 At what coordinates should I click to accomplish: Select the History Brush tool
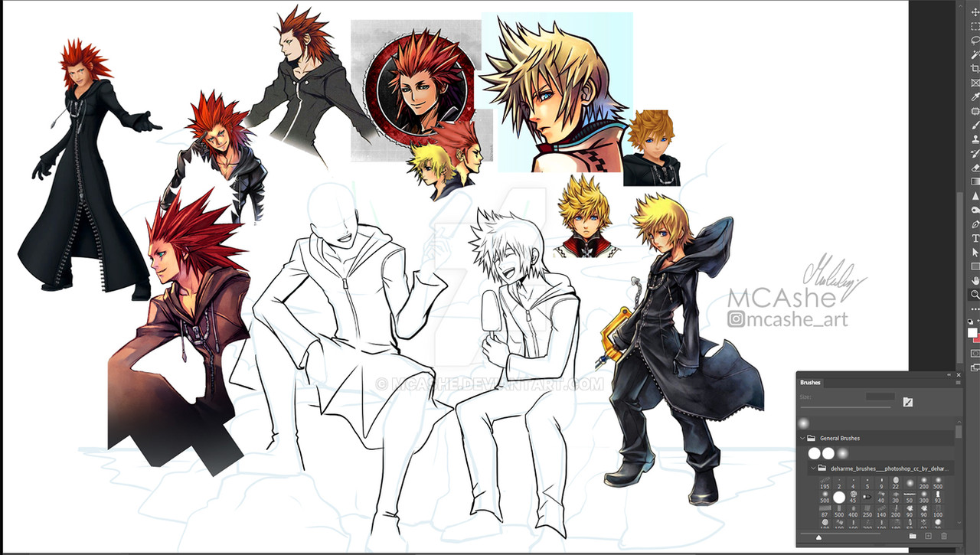pyautogui.click(x=975, y=153)
